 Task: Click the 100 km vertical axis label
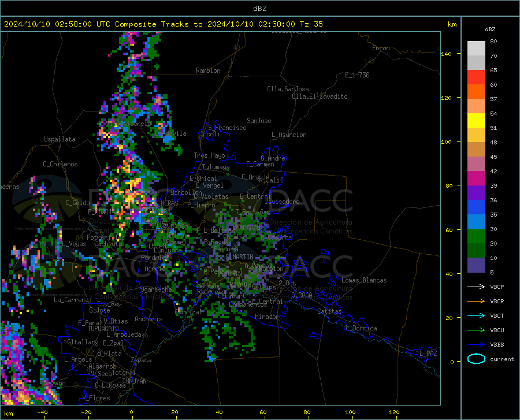point(447,142)
